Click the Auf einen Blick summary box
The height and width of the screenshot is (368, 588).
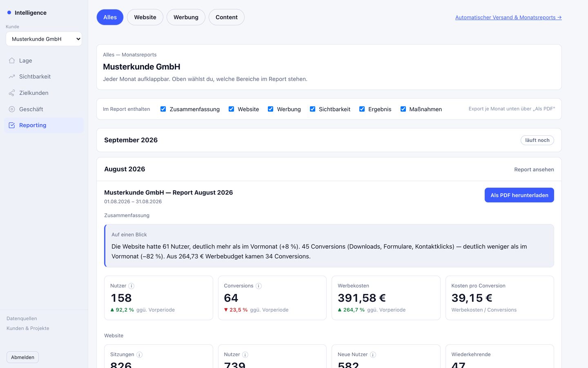(329, 246)
